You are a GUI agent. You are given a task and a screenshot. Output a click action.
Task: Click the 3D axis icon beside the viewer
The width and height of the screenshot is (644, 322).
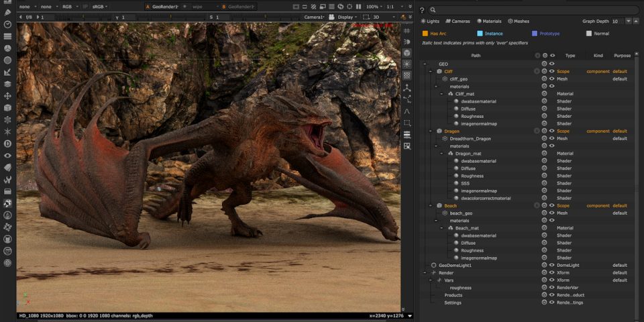pyautogui.click(x=407, y=88)
